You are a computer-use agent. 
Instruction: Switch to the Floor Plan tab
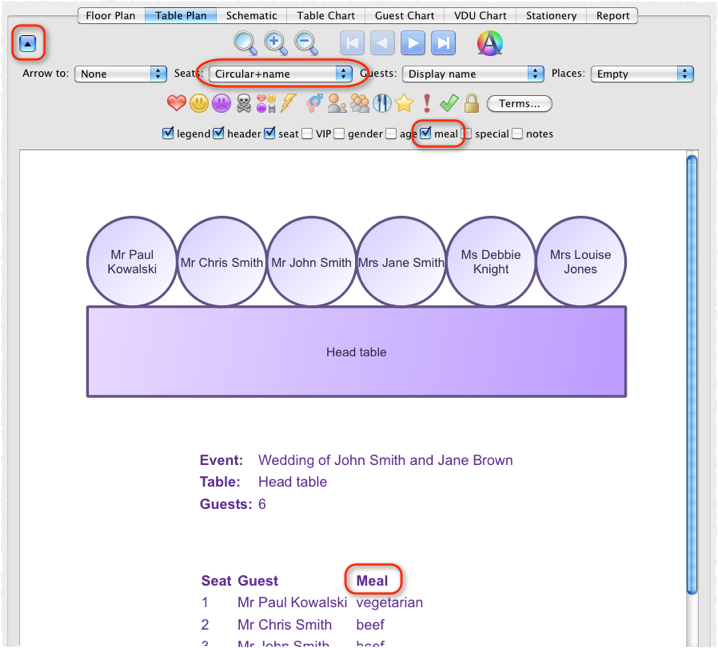(111, 16)
